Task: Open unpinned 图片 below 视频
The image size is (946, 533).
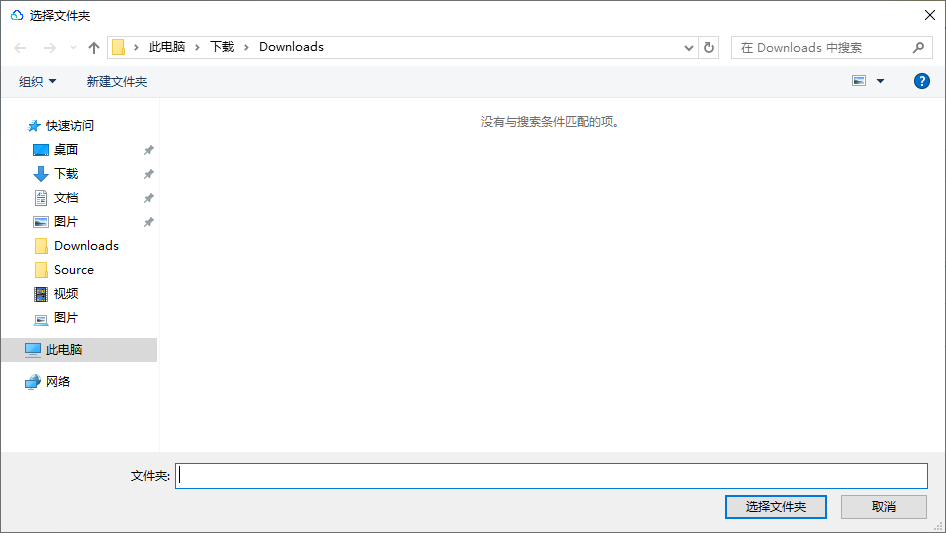Action: pos(66,318)
